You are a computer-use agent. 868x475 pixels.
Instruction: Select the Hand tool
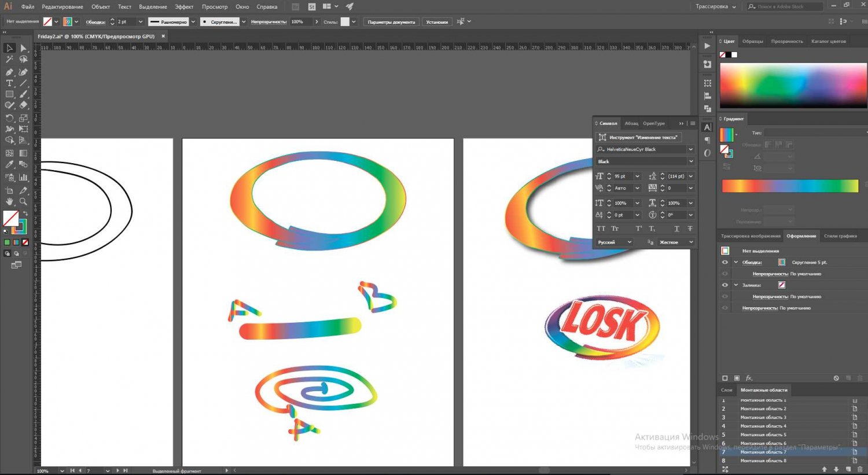pos(9,201)
